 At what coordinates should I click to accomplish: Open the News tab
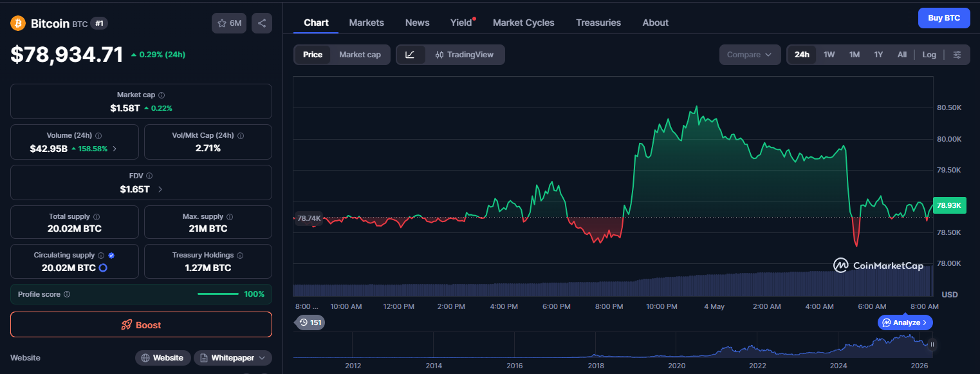click(x=417, y=23)
